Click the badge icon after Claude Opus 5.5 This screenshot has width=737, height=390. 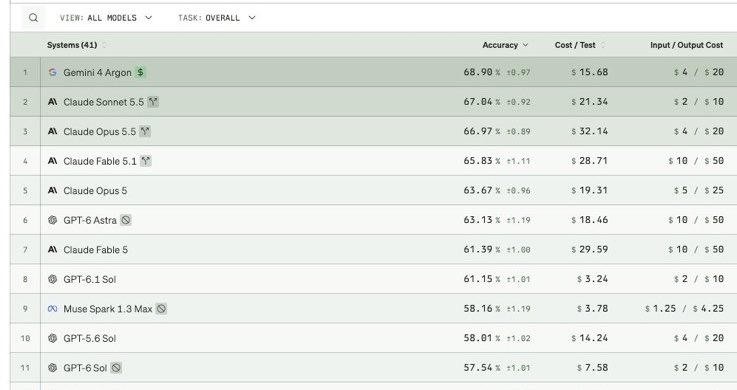(145, 132)
